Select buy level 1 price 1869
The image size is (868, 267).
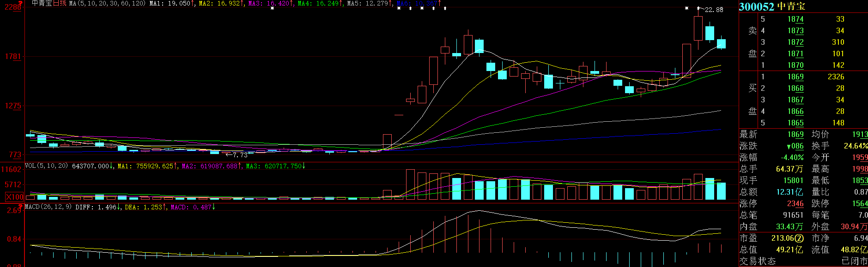(x=795, y=77)
